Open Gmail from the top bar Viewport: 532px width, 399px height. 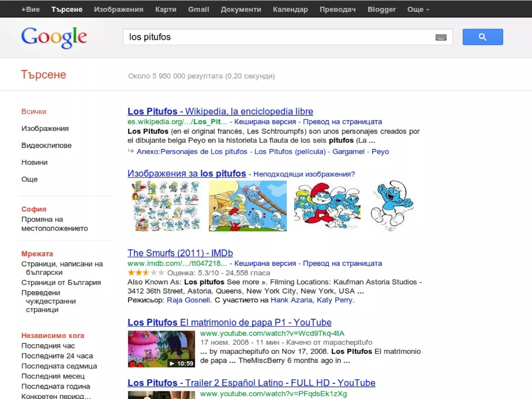198,10
